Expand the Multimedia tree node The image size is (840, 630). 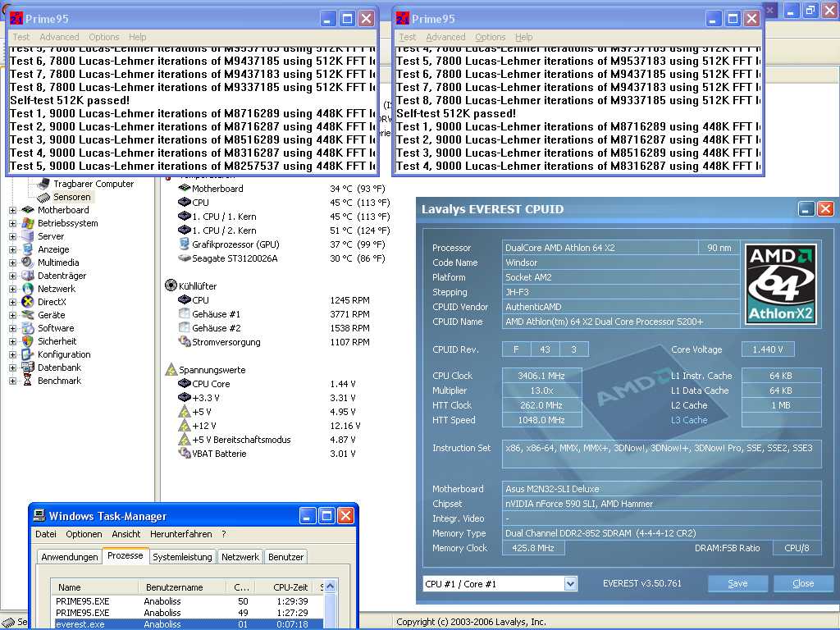[13, 263]
